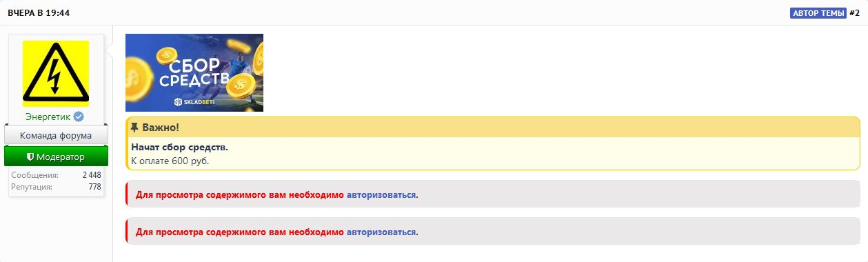Click first авторизоваться login link
This screenshot has height=262, width=868.
point(381,194)
